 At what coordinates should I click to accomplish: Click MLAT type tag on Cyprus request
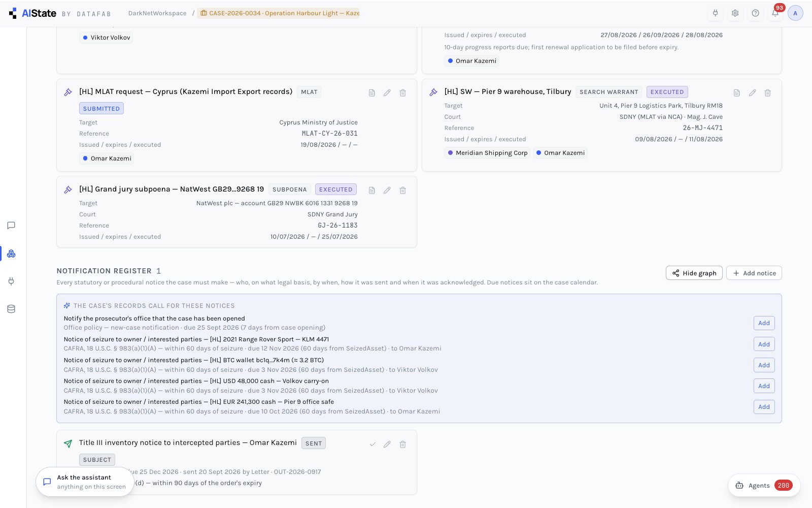[x=309, y=92]
